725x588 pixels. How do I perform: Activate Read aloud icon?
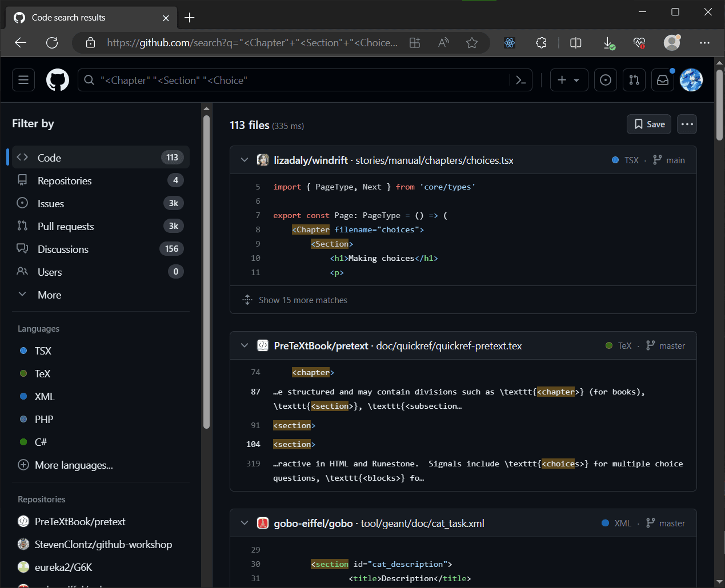443,43
